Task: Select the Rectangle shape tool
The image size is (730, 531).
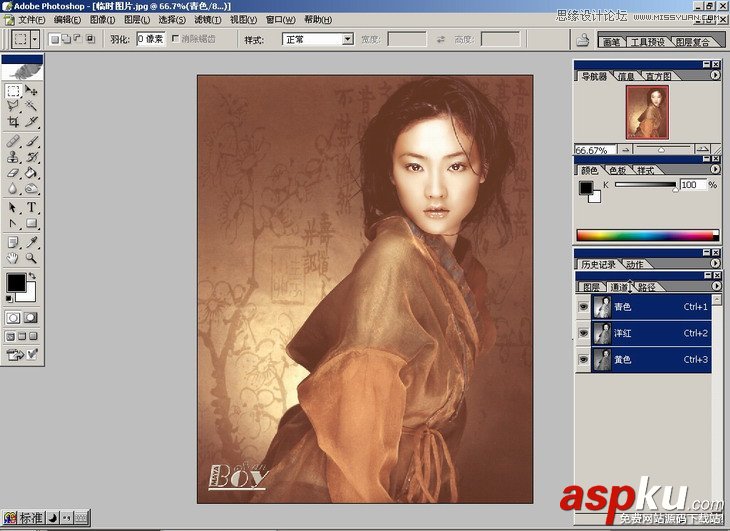Action: point(31,223)
